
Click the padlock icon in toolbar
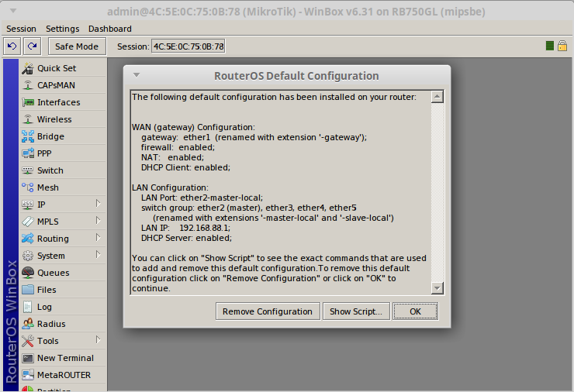coord(562,46)
